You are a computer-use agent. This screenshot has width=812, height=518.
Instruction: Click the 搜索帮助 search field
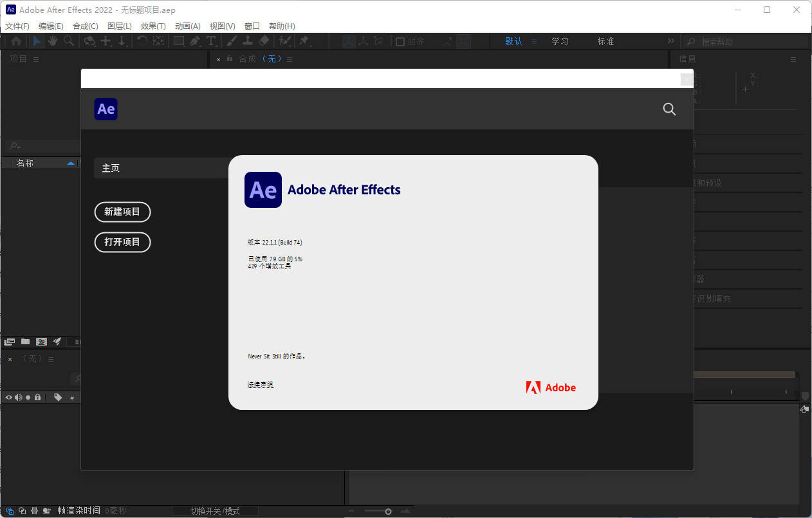point(745,42)
